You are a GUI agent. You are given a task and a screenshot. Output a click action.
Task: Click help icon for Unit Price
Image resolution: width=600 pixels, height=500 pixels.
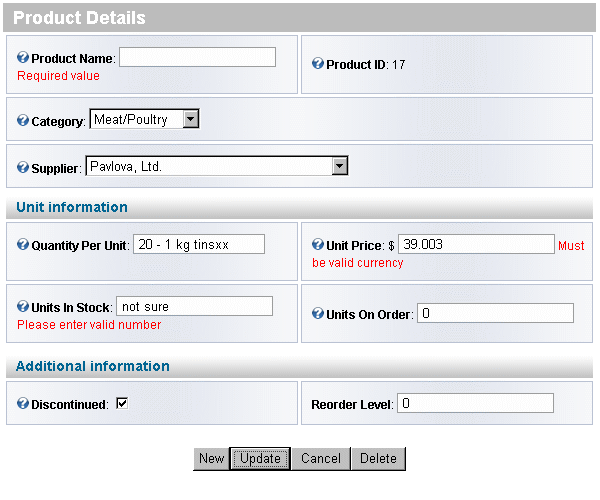[x=318, y=244]
